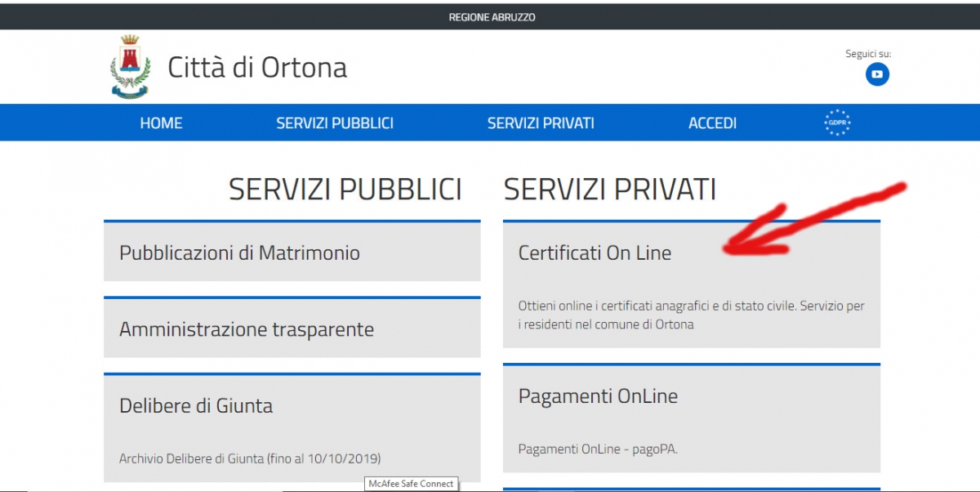
Task: Click the McAfee Safe Connect tooltip
Action: click(411, 484)
